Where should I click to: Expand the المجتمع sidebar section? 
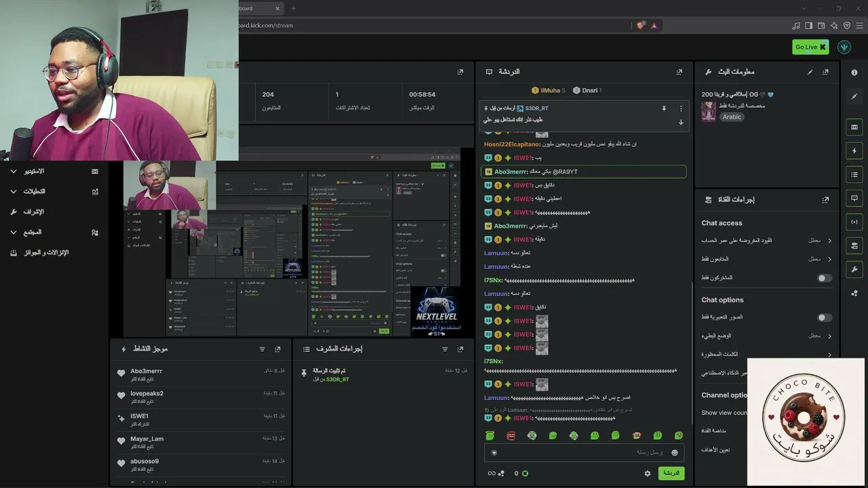pos(54,232)
